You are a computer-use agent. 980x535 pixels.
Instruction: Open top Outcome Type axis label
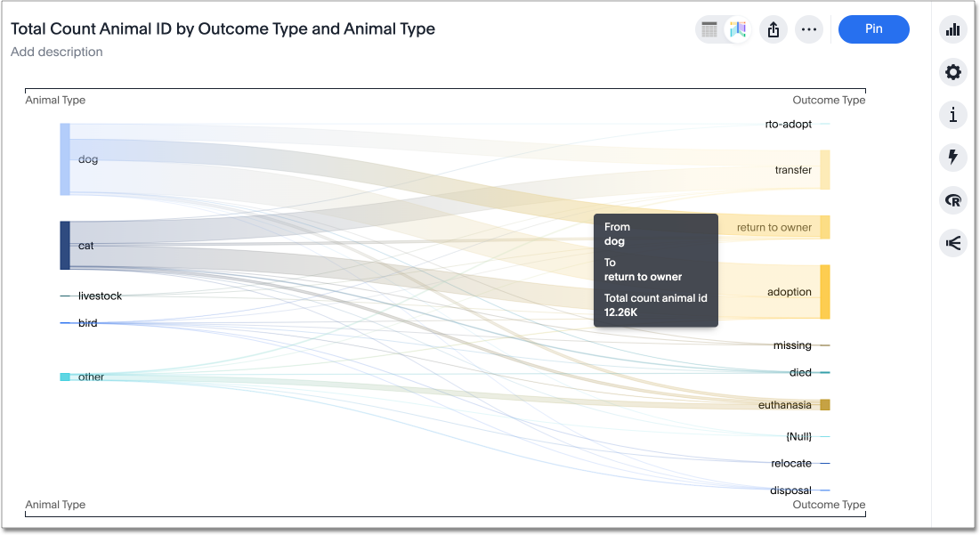829,100
